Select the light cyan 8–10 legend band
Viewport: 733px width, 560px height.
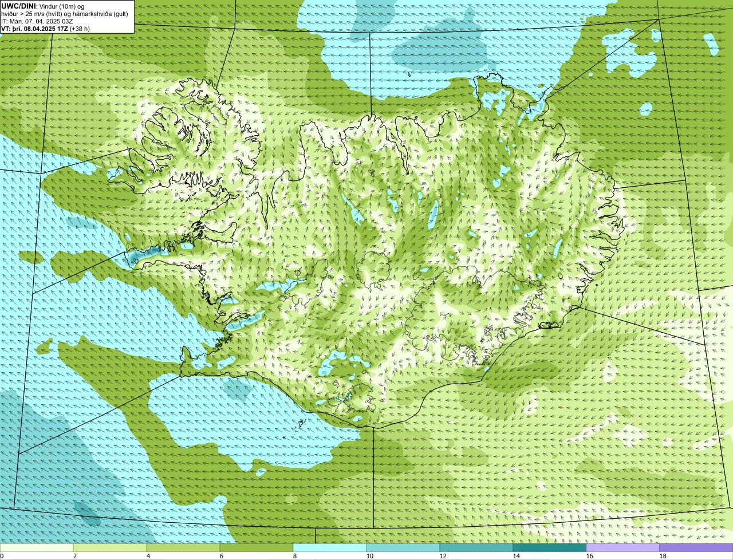click(330, 547)
